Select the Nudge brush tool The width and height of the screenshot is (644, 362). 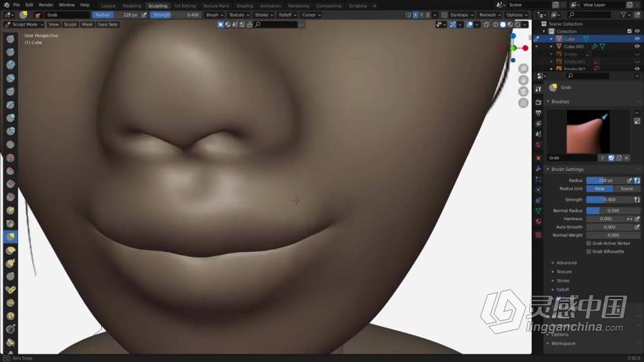coord(10,303)
